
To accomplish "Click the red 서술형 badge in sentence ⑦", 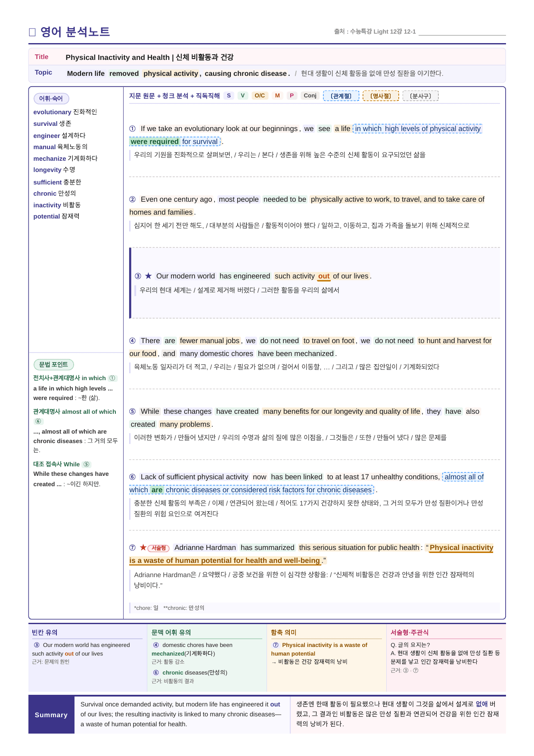I will (x=158, y=548).
